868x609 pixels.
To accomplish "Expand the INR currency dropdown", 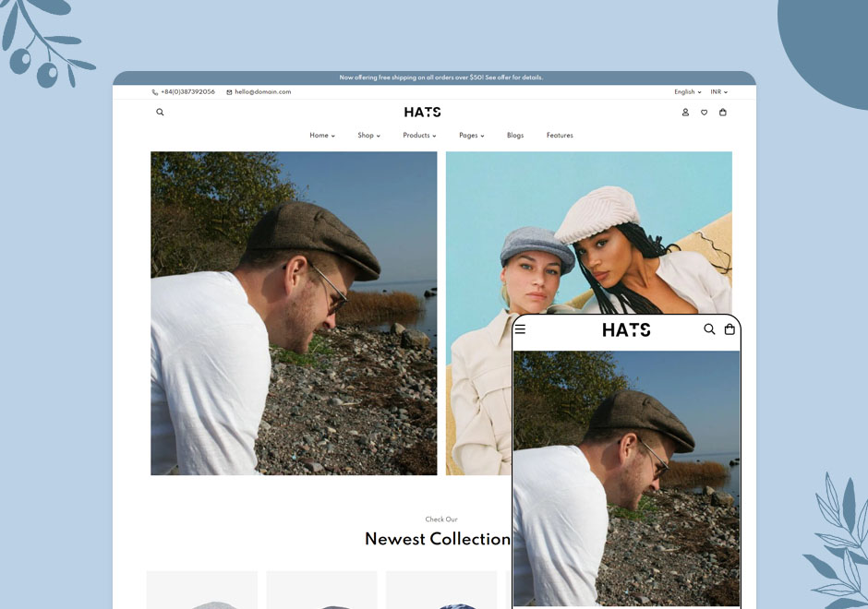I will click(719, 92).
